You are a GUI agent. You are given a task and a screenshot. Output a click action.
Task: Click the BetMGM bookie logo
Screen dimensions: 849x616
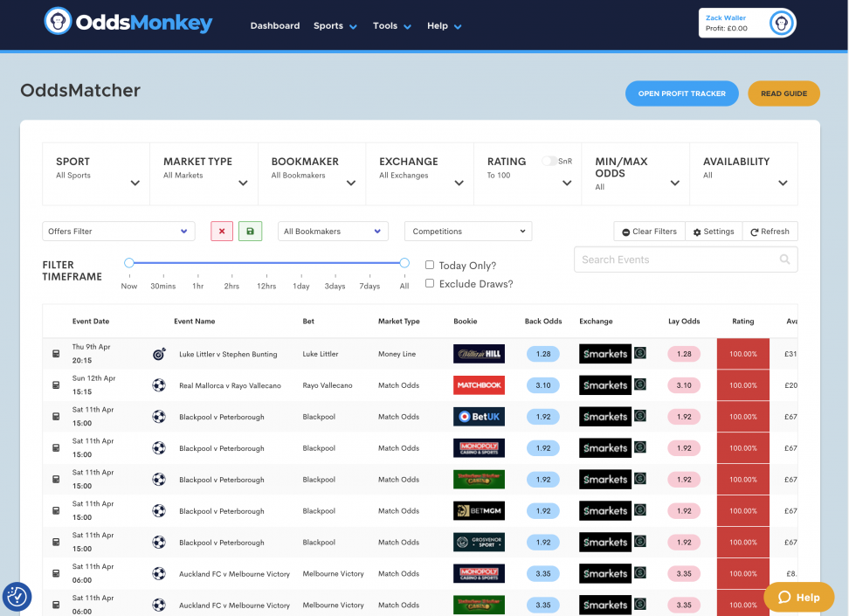coord(480,511)
